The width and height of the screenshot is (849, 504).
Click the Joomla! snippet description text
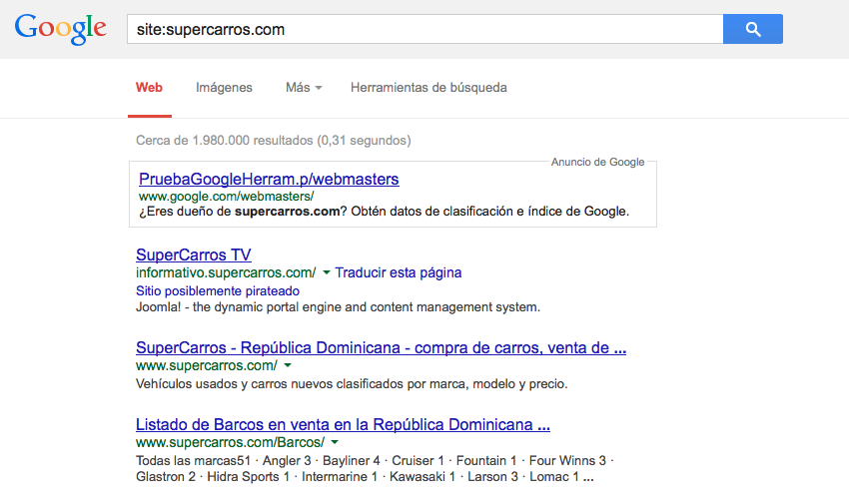338,307
